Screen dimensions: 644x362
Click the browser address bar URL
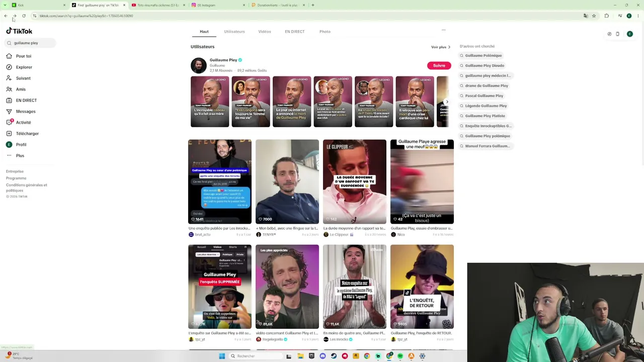point(87,16)
